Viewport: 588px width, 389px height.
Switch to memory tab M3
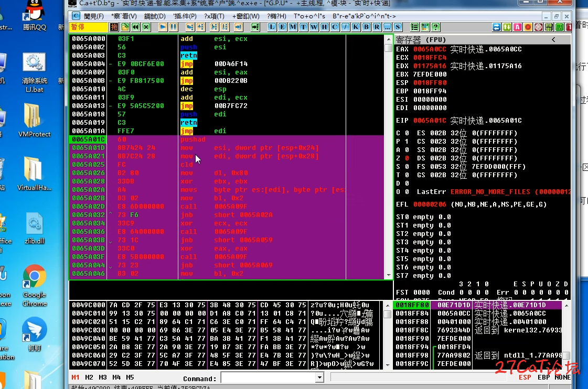(x=103, y=377)
